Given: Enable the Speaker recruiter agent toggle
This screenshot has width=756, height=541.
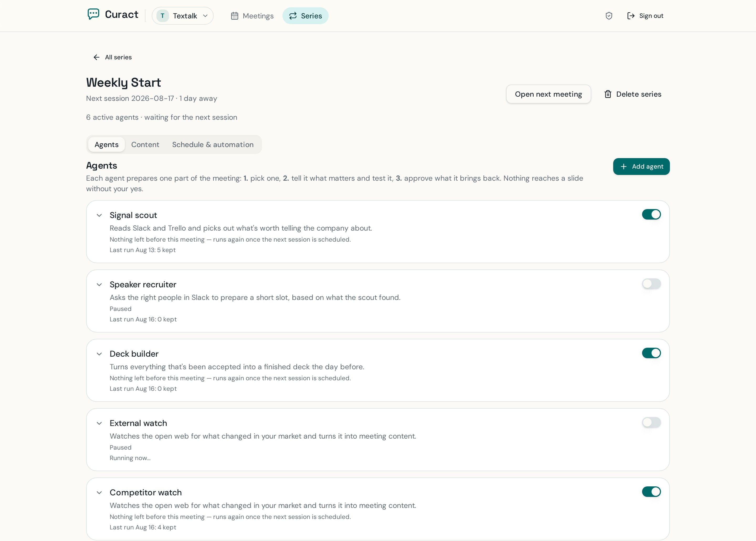Looking at the screenshot, I should [651, 283].
